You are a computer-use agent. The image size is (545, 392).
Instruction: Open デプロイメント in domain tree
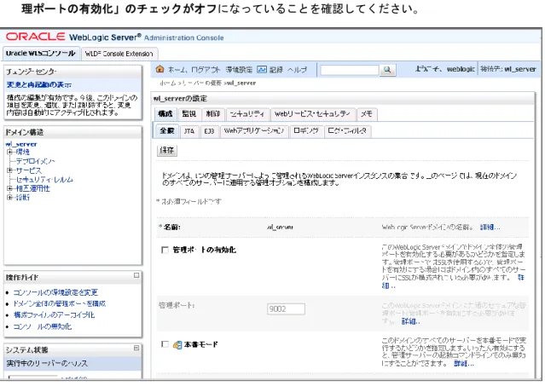coord(36,161)
